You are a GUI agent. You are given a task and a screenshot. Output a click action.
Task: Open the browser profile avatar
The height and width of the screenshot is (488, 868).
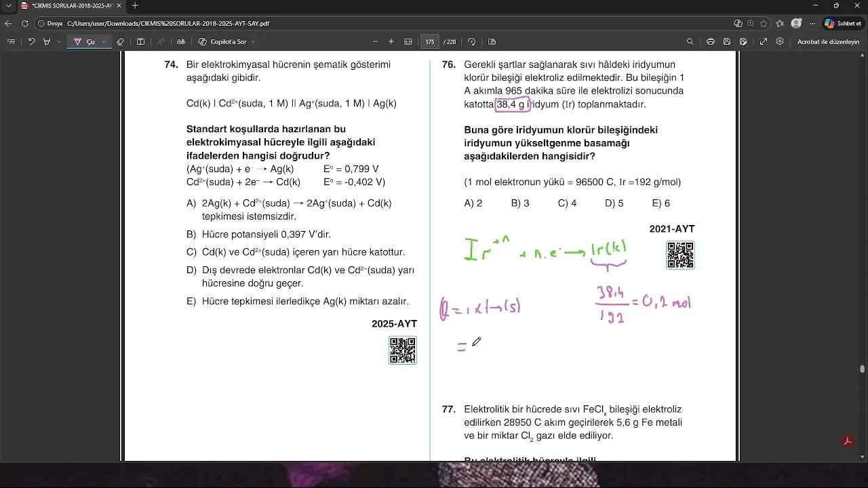(x=797, y=23)
